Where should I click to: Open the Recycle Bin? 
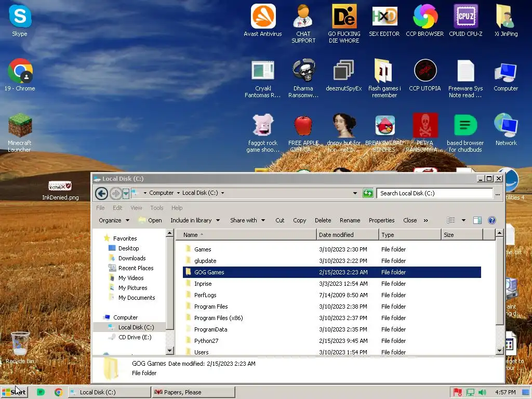[20, 348]
